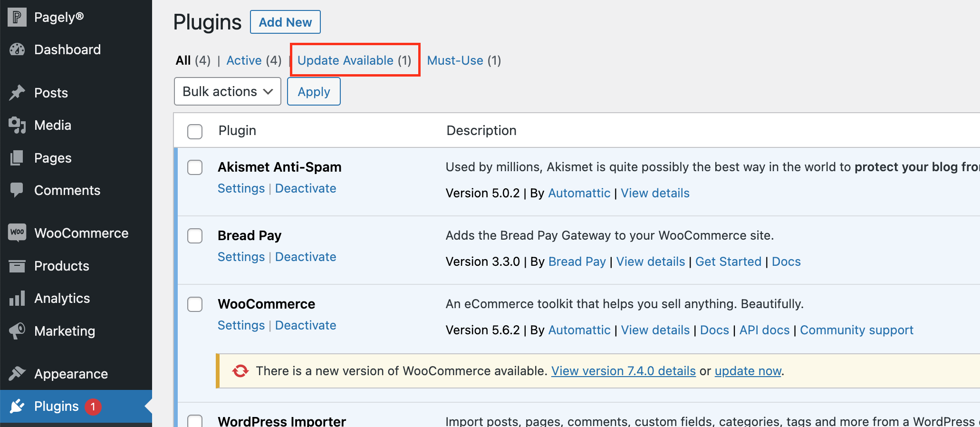
Task: Click the Appearance paintbrush icon
Action: (17, 374)
